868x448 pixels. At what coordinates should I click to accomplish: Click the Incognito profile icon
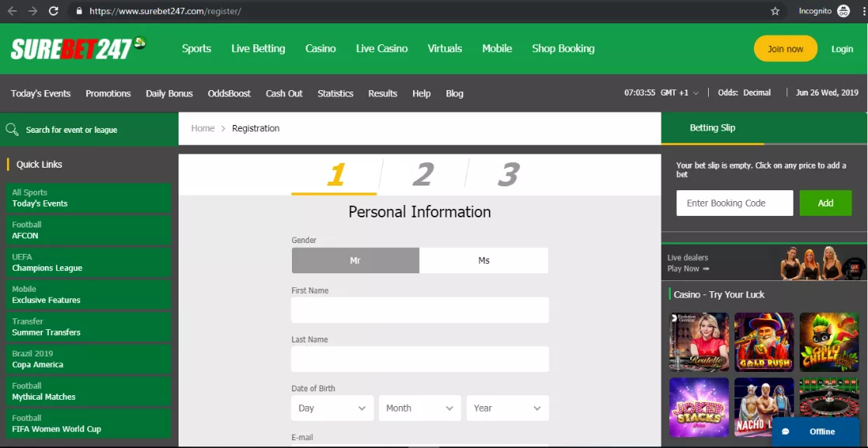(x=842, y=12)
